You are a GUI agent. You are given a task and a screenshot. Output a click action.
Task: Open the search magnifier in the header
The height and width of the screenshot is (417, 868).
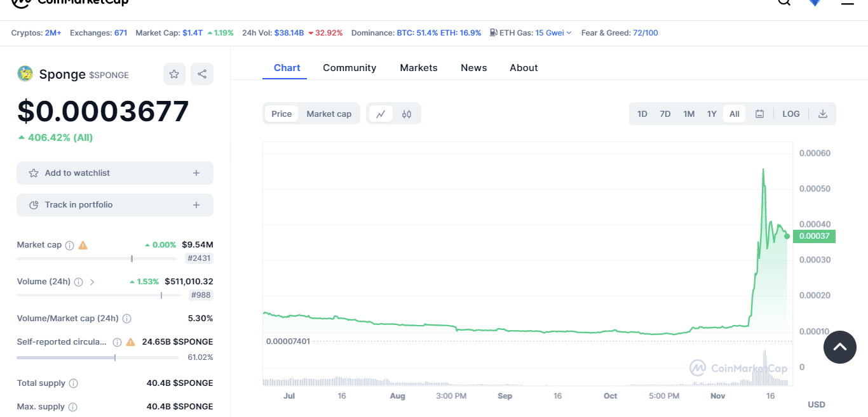(x=784, y=2)
